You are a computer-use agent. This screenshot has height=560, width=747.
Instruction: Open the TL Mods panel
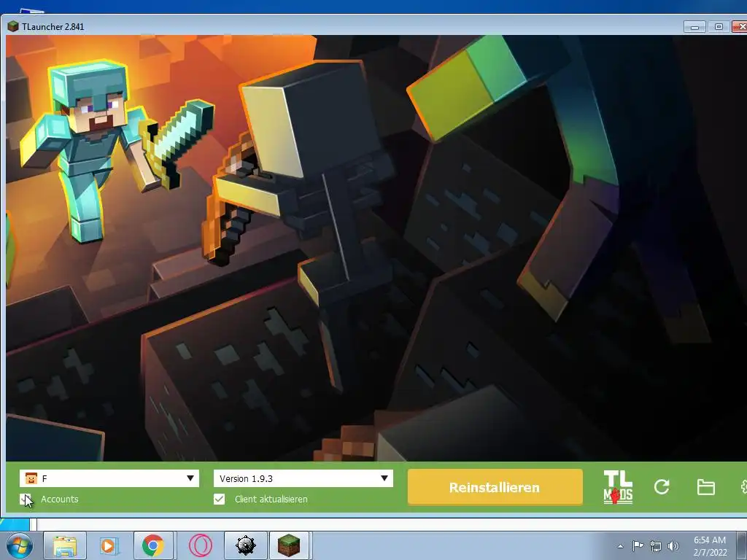(618, 486)
